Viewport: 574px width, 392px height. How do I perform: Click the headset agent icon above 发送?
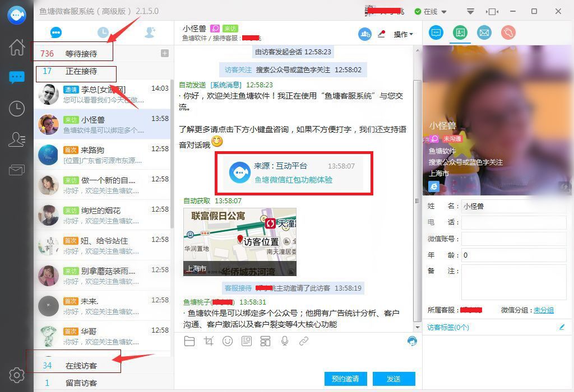click(x=412, y=341)
